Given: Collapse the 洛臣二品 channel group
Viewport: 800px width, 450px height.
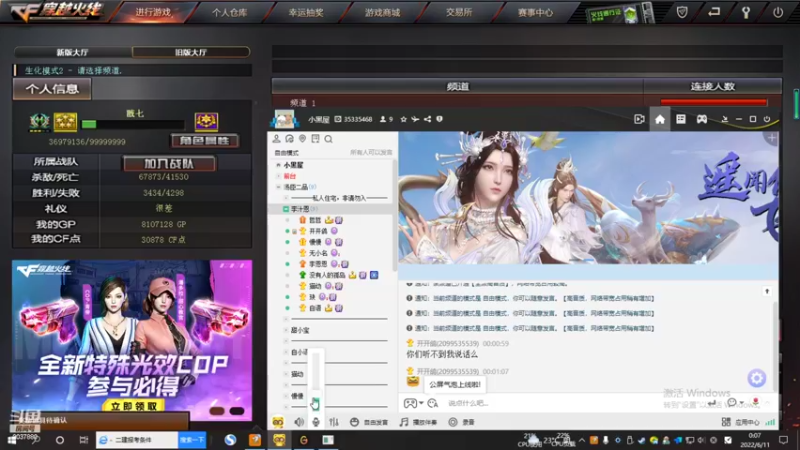Looking at the screenshot, I should pyautogui.click(x=278, y=187).
